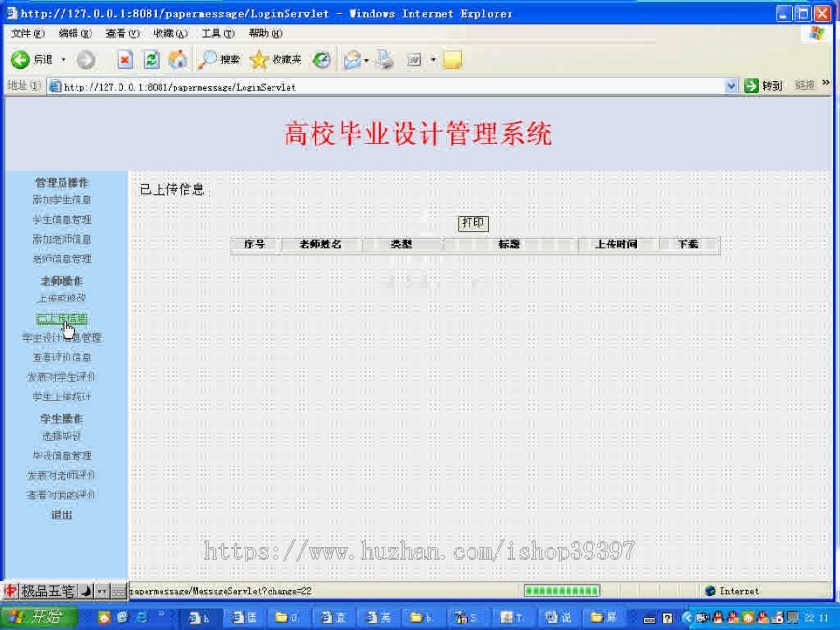Click the 打印 print button
Screen dimensions: 840x630
pyautogui.click(x=473, y=223)
